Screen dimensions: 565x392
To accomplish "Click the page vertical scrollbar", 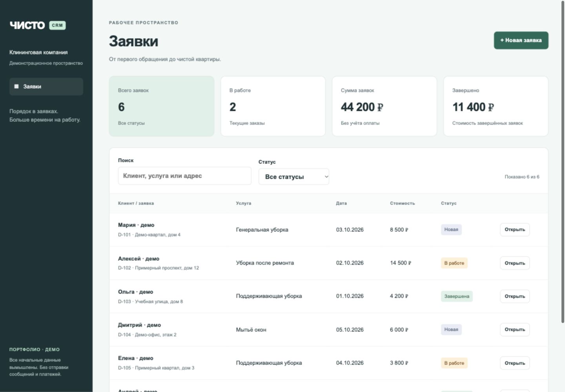I will point(563,162).
